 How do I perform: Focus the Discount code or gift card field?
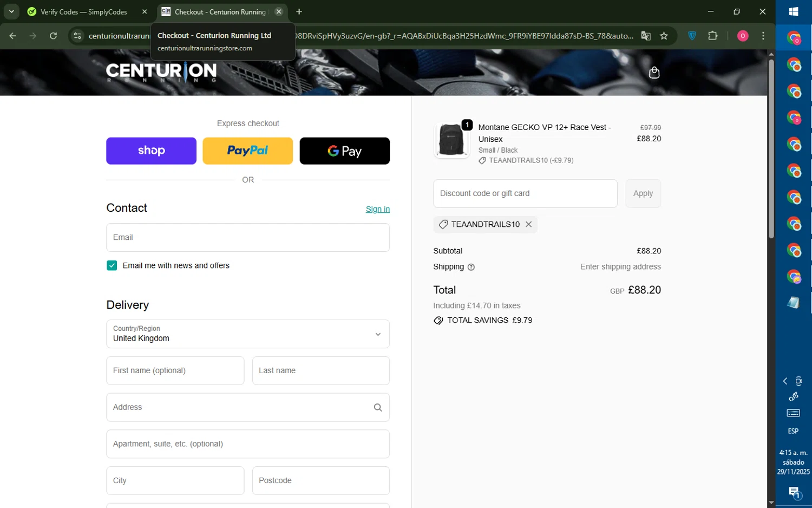tap(525, 193)
